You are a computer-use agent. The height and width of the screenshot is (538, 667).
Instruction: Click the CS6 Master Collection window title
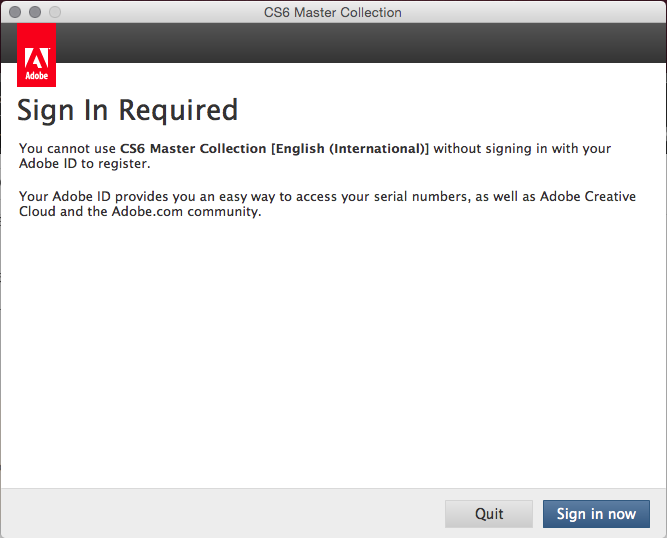[x=335, y=12]
